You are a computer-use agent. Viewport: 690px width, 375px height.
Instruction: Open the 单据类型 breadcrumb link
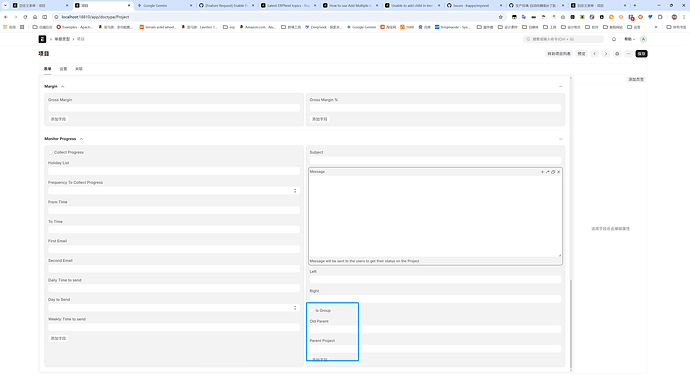62,39
